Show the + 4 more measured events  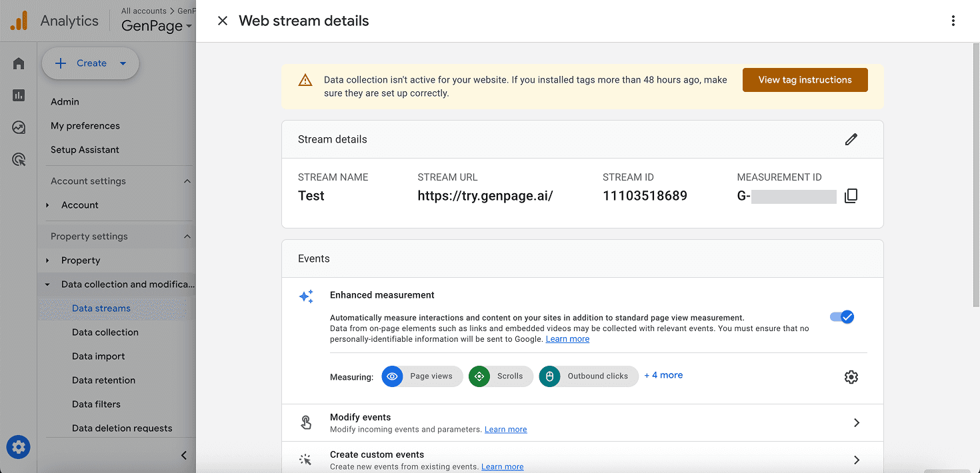pyautogui.click(x=663, y=375)
